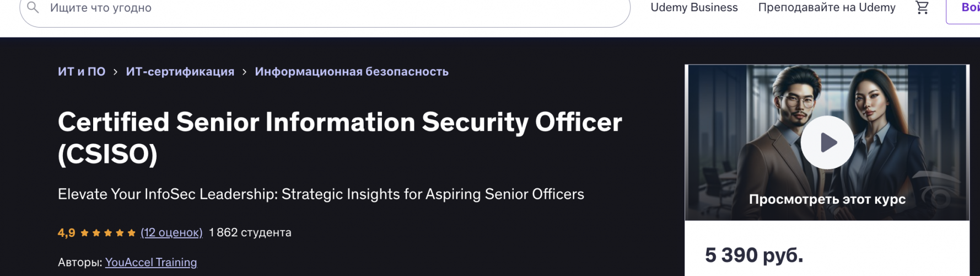Screen dimensions: 980x276
Task: Go to the ИТ и ПО breadcrumb
Action: pyautogui.click(x=82, y=72)
